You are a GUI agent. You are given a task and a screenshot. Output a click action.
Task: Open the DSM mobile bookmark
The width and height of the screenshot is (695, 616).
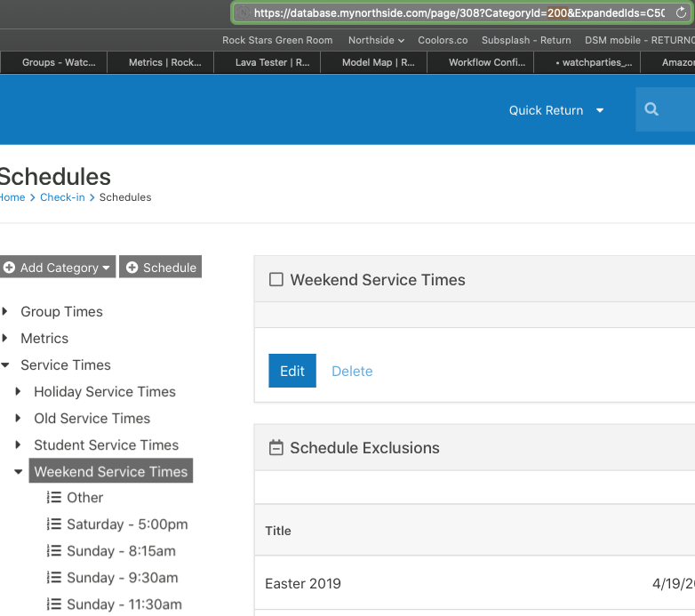640,40
